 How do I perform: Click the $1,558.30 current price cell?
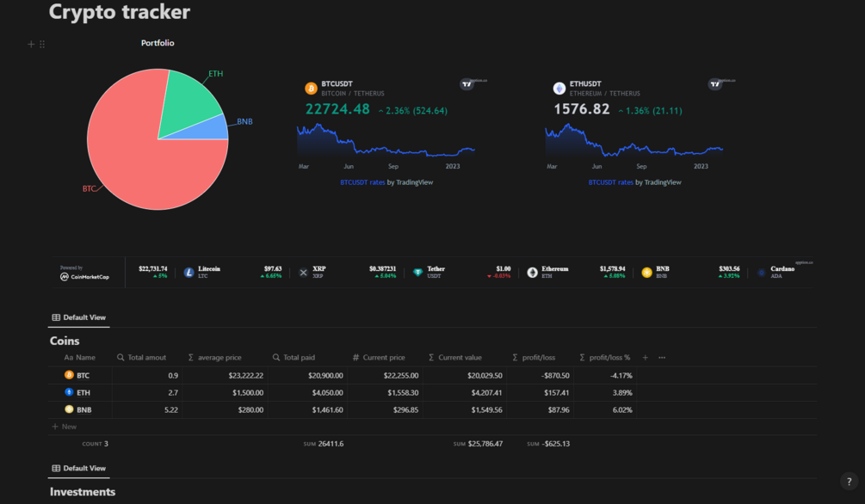pyautogui.click(x=385, y=392)
